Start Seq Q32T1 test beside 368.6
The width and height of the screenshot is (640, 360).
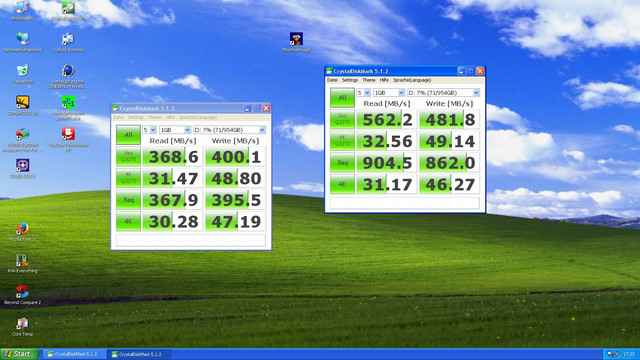click(x=128, y=156)
